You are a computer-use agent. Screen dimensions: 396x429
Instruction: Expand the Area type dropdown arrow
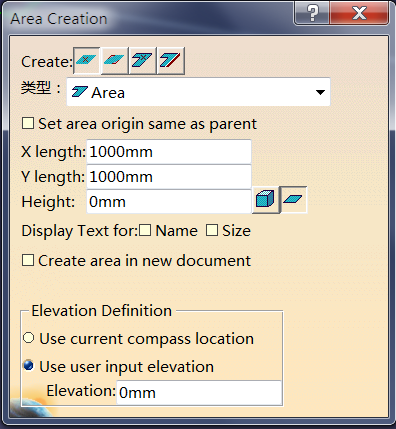(320, 92)
